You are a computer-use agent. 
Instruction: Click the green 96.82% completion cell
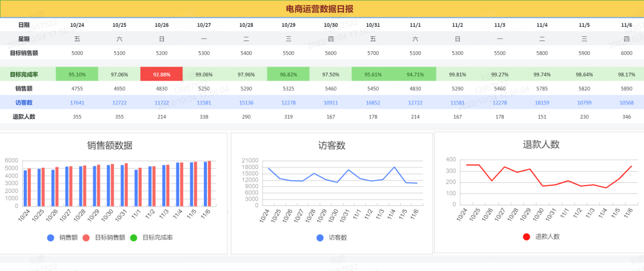click(289, 74)
